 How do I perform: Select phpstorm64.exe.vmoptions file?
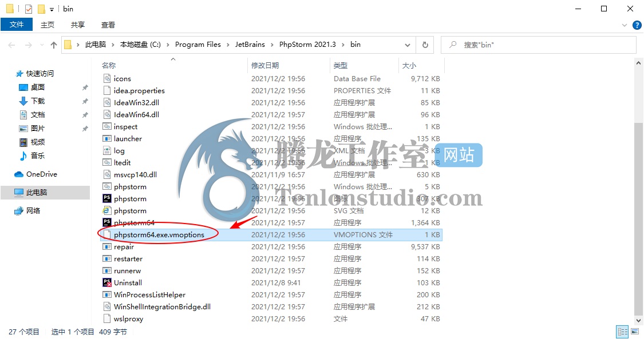coord(271,235)
